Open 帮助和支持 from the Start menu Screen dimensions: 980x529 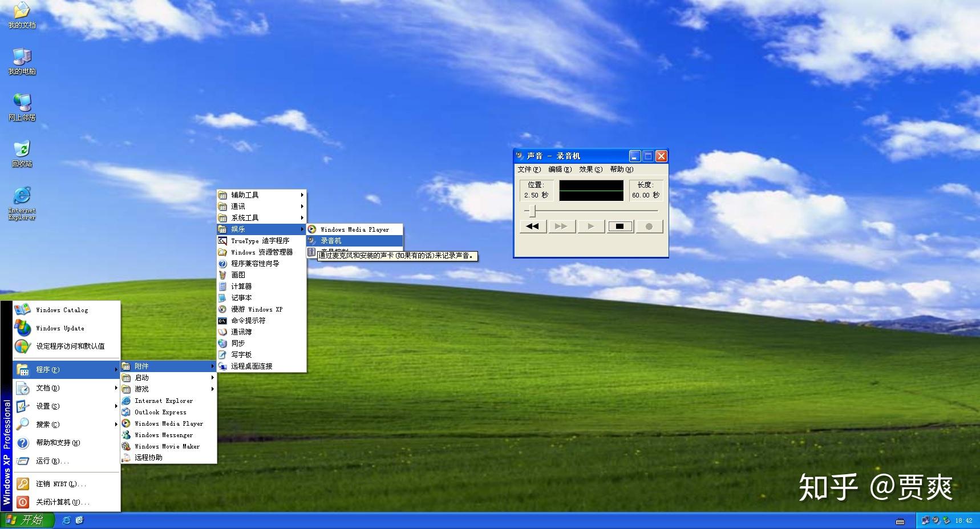[67, 443]
